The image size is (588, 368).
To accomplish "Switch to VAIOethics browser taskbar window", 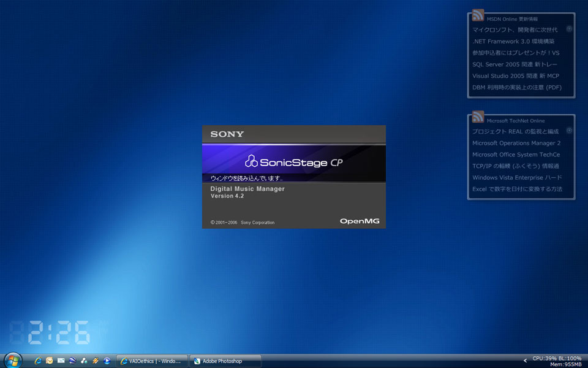I will (x=151, y=361).
